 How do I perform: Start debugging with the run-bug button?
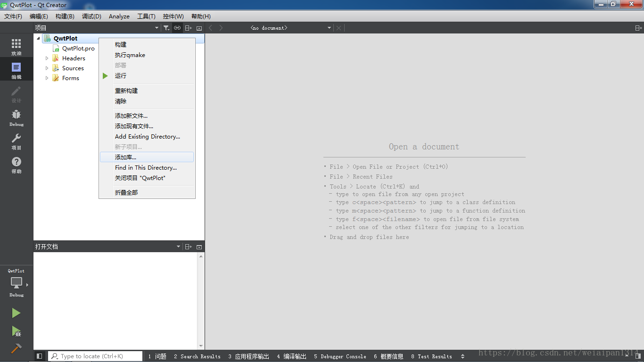17,331
